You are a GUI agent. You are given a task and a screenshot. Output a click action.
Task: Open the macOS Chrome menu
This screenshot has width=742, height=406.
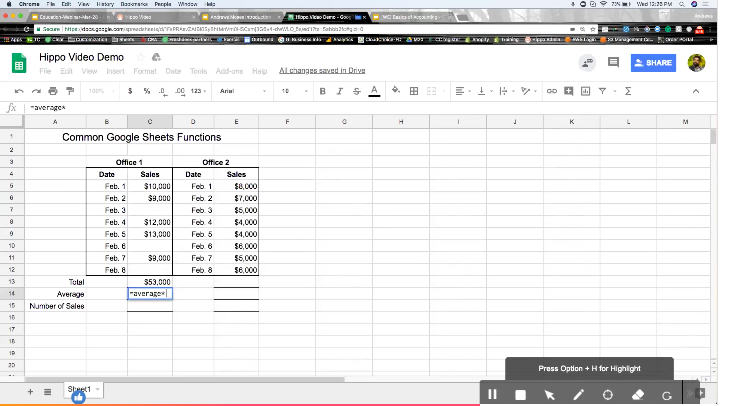[29, 4]
